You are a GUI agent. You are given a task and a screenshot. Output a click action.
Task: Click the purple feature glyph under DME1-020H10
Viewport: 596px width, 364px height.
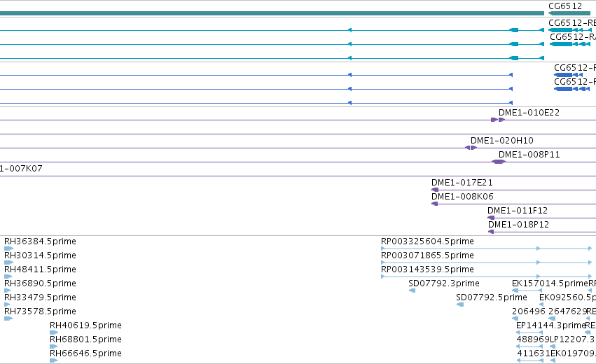[471, 148]
